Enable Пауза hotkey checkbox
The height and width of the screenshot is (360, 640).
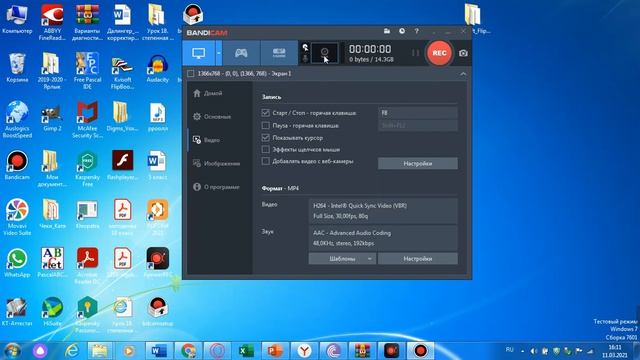[265, 125]
